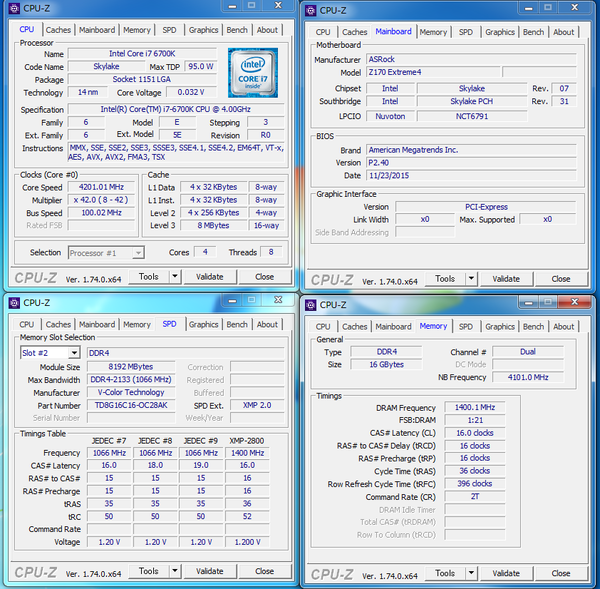Click the NB Frequency value 4101.0 MHz

[x=528, y=377]
